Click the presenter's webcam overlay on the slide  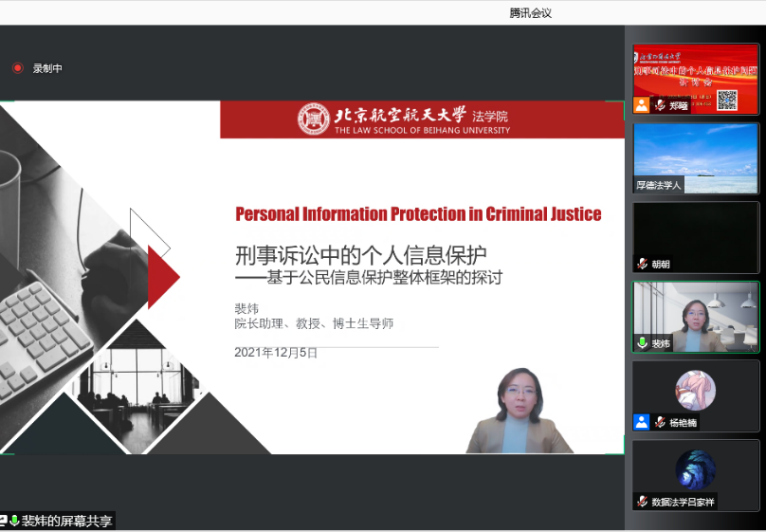click(520, 411)
